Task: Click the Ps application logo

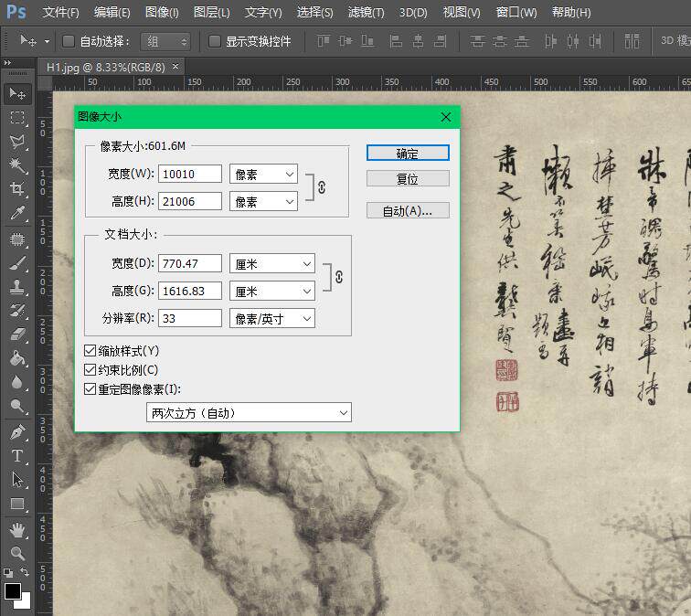Action: pos(16,12)
